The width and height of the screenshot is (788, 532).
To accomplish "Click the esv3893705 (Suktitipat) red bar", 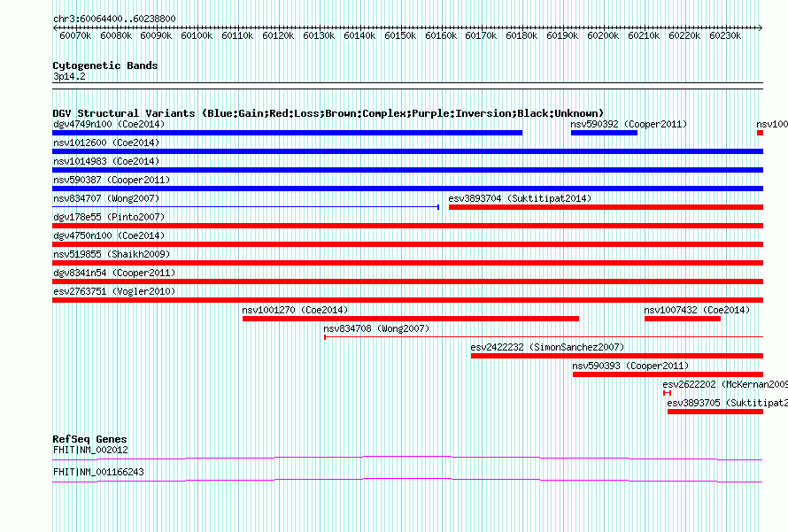I will coord(715,412).
